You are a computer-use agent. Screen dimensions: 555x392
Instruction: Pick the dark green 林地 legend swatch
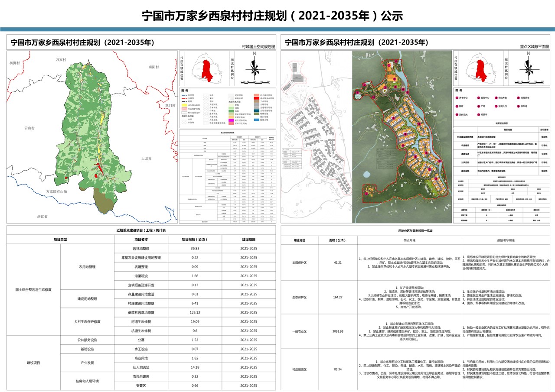(x=231, y=111)
